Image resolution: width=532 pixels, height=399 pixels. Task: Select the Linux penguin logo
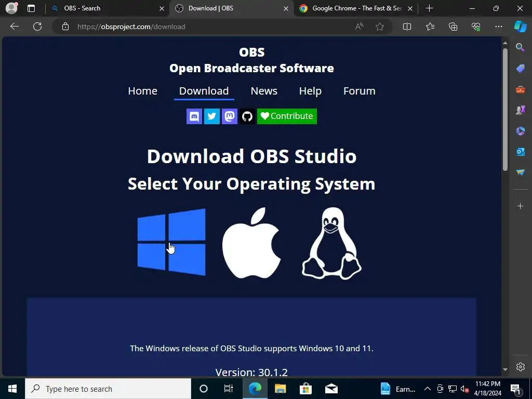click(331, 243)
